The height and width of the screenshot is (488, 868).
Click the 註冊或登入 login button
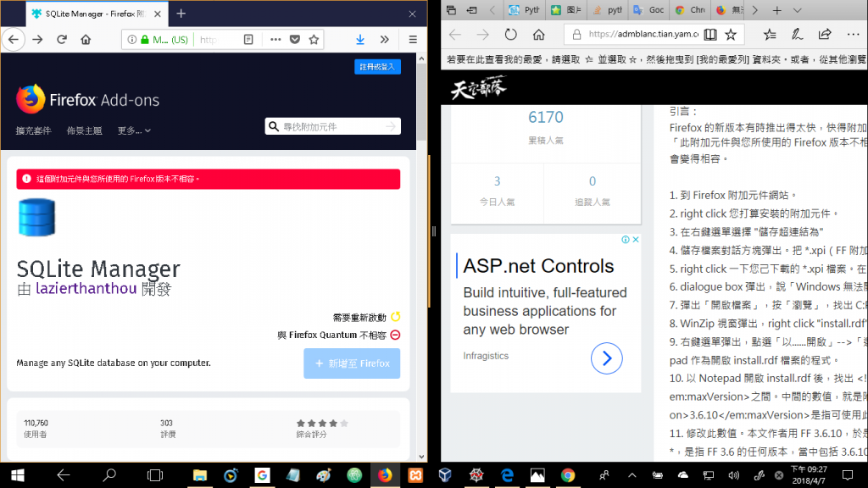(377, 67)
